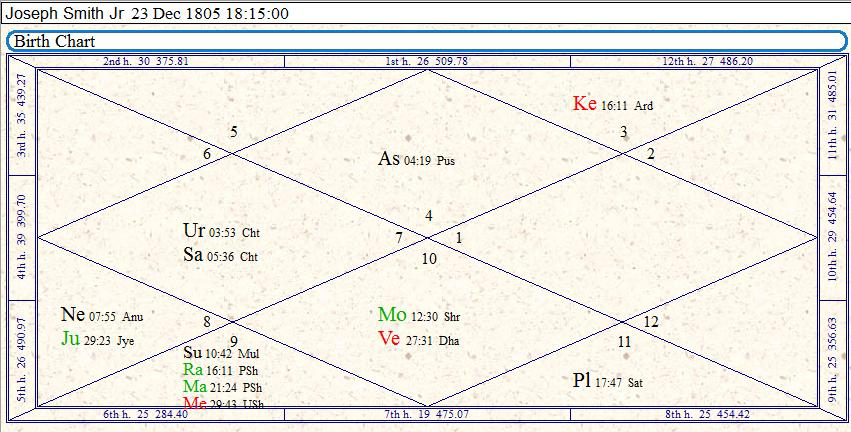
Task: Click the 12th house score label
Action: [x=707, y=61]
